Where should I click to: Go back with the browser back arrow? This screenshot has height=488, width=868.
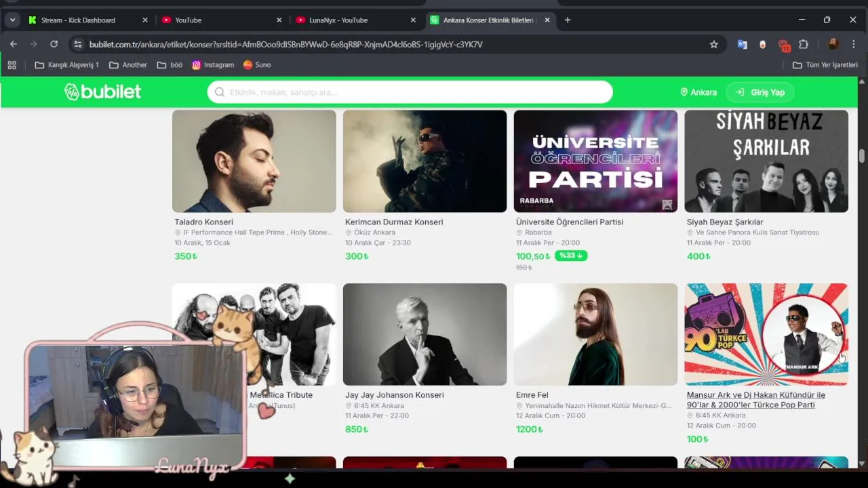coord(14,44)
